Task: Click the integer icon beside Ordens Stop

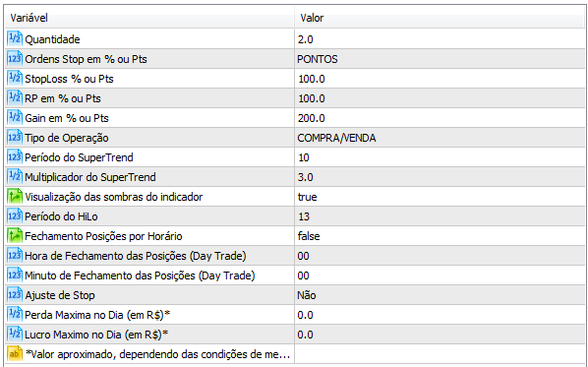Action: click(x=15, y=59)
